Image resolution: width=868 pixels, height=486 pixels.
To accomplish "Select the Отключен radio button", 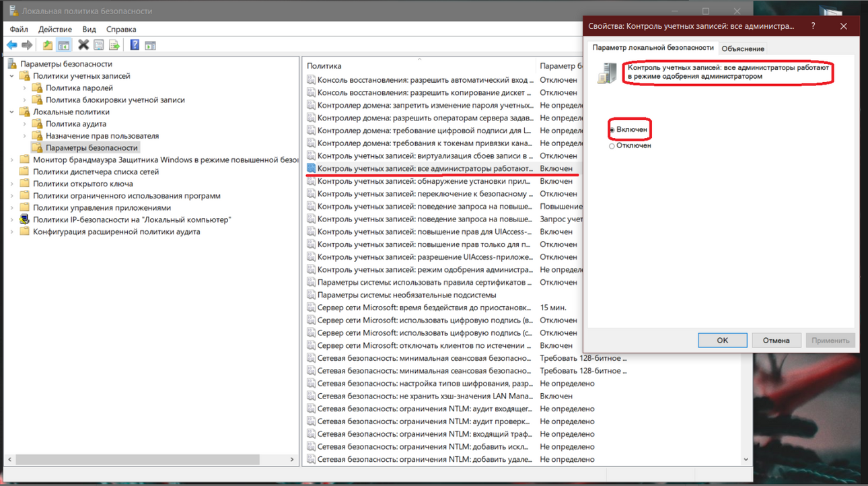I will pyautogui.click(x=612, y=146).
